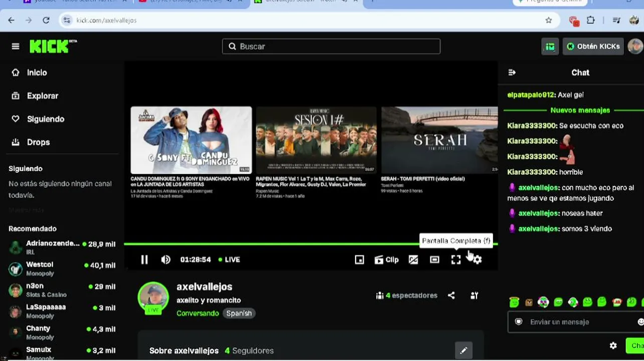Screen dimensions: 644x361
Task: Insert the brown box emote
Action: point(529,302)
